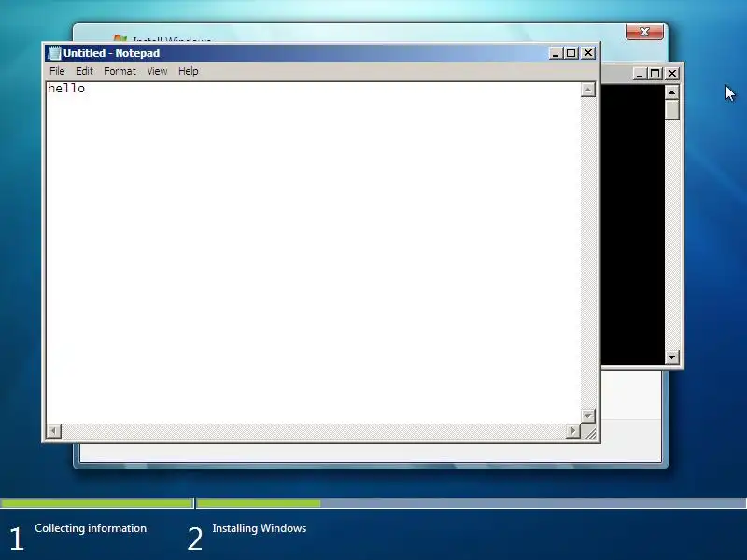The image size is (747, 560).
Task: Close the Untitled - Notepad window
Action: (589, 53)
